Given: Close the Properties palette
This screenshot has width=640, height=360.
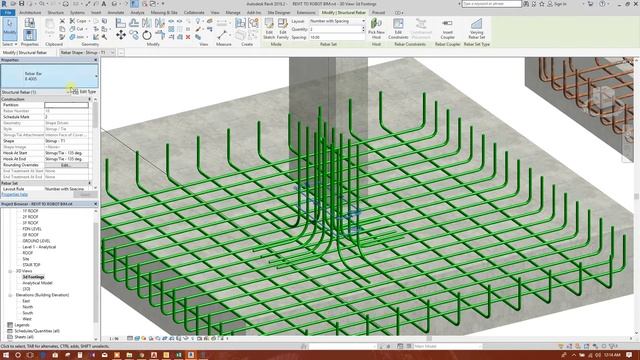Looking at the screenshot, I should point(96,60).
